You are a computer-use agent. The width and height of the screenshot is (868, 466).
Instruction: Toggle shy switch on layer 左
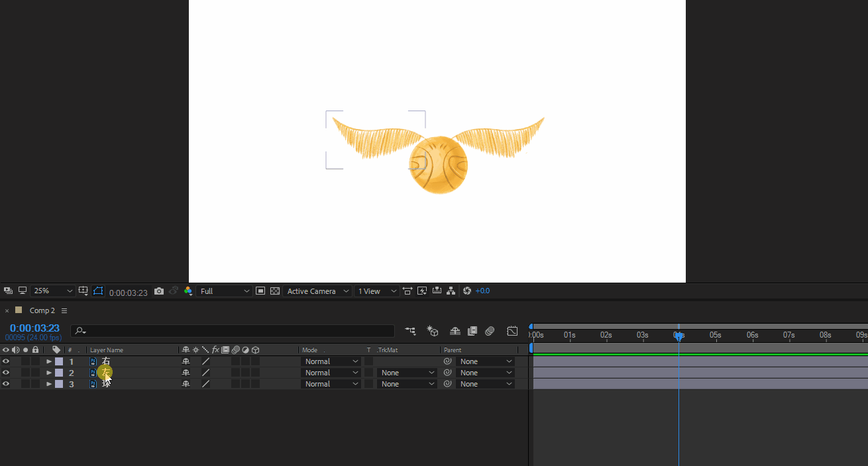[186, 373]
